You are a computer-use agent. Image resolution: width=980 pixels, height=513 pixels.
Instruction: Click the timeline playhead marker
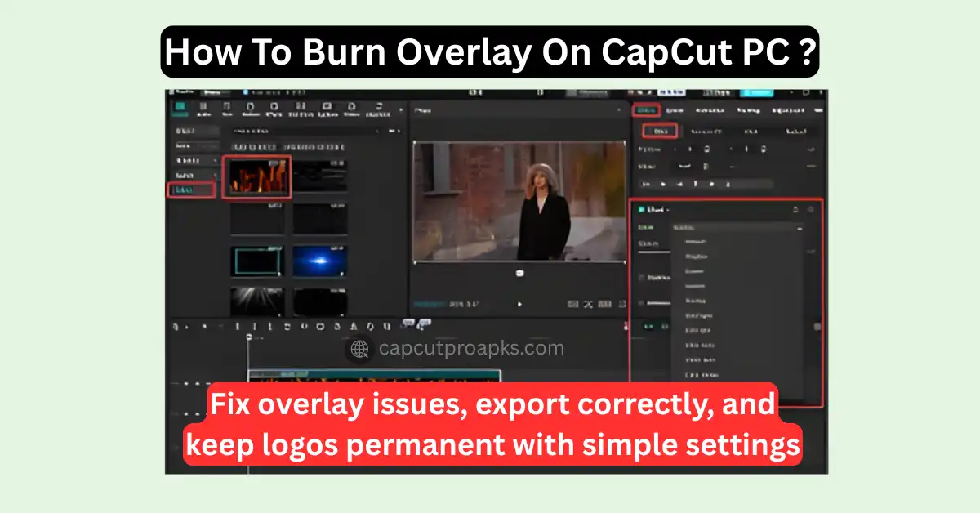(248, 337)
